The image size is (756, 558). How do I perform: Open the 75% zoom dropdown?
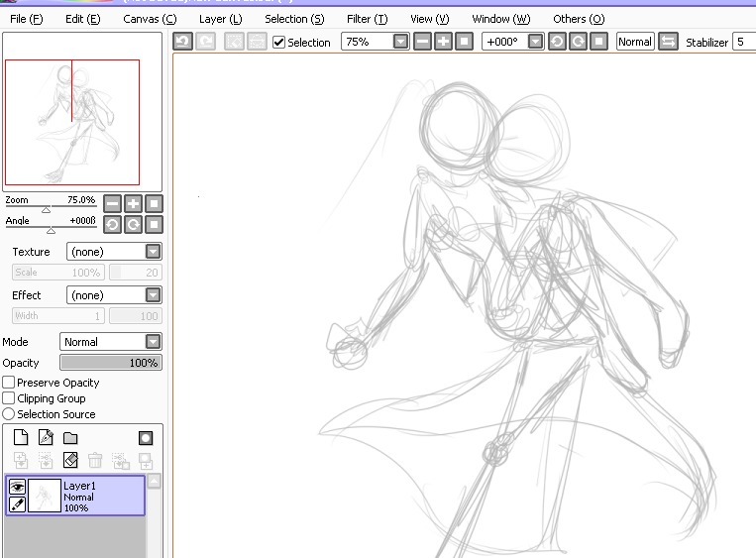400,42
